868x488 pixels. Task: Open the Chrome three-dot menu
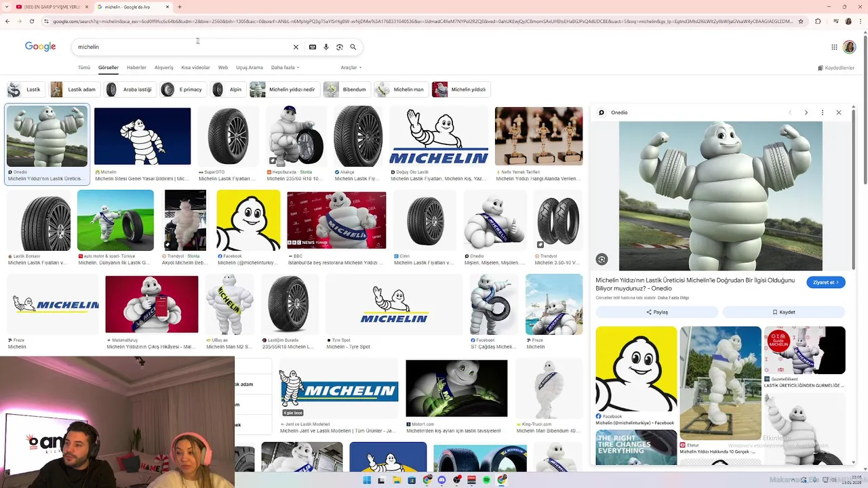861,21
